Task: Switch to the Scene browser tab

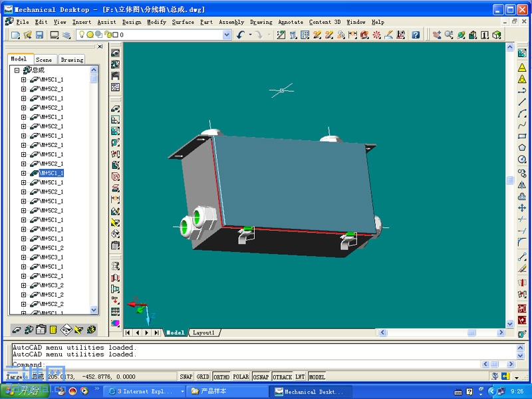Action: click(x=44, y=60)
